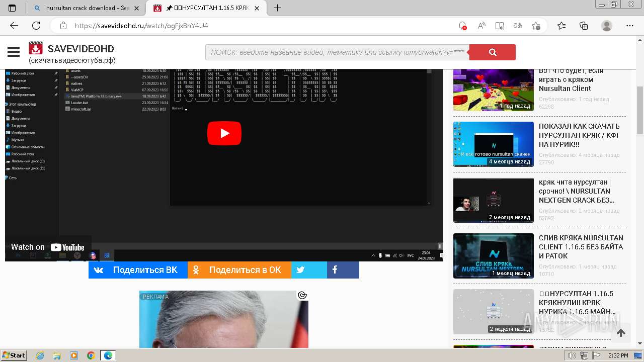Click scroll-to-top arrow button
The image size is (644, 362).
tap(621, 333)
